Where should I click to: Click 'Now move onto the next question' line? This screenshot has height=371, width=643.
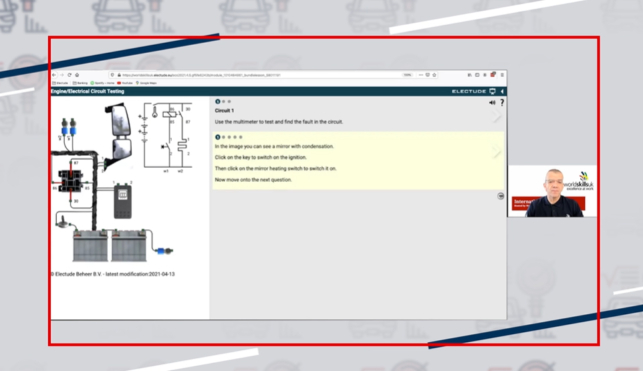[x=253, y=180]
